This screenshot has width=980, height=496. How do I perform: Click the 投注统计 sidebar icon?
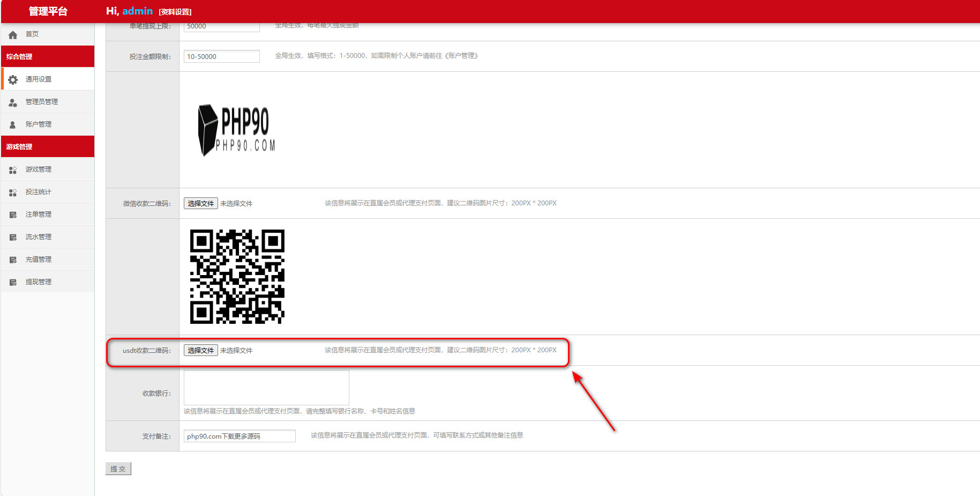(13, 193)
